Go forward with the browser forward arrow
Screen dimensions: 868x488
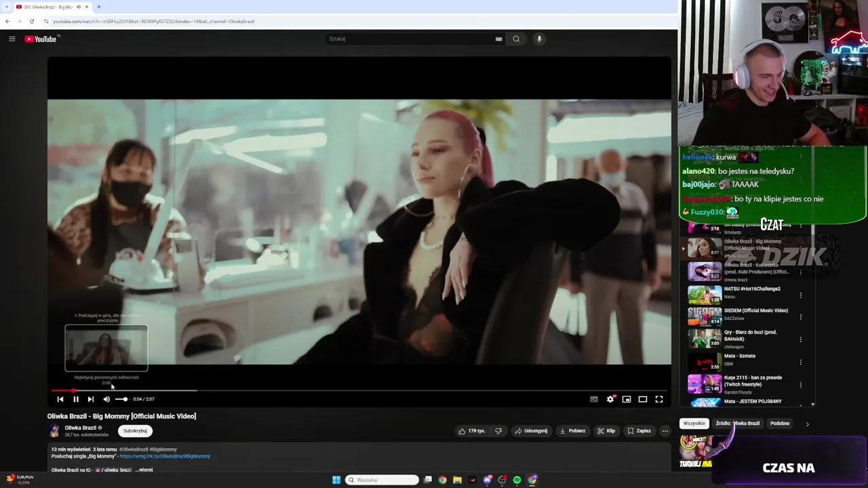[x=19, y=21]
